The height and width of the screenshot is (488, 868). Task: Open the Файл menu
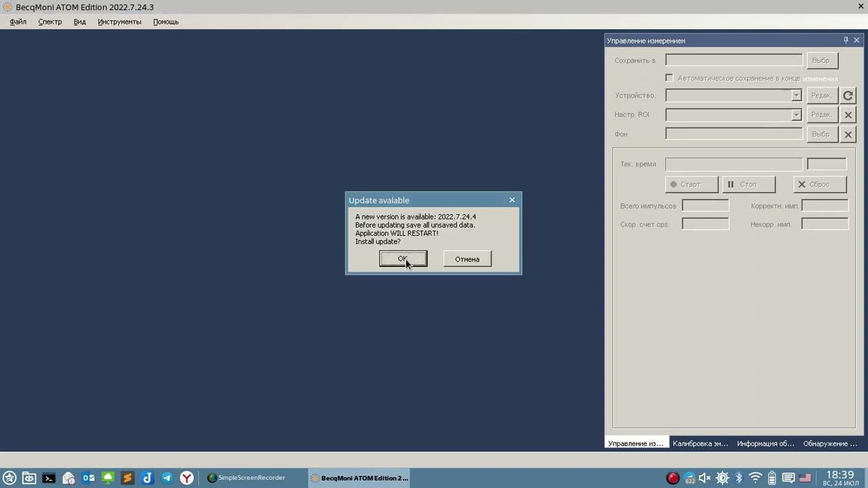point(18,22)
